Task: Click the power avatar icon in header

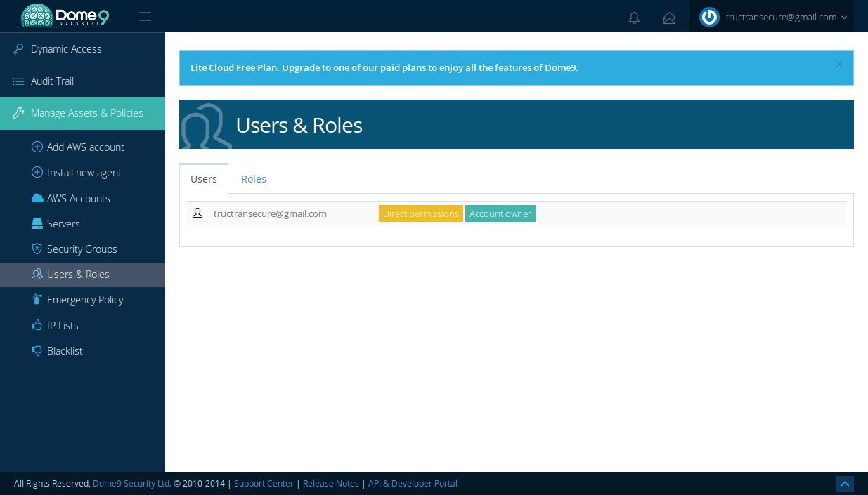Action: pos(709,17)
